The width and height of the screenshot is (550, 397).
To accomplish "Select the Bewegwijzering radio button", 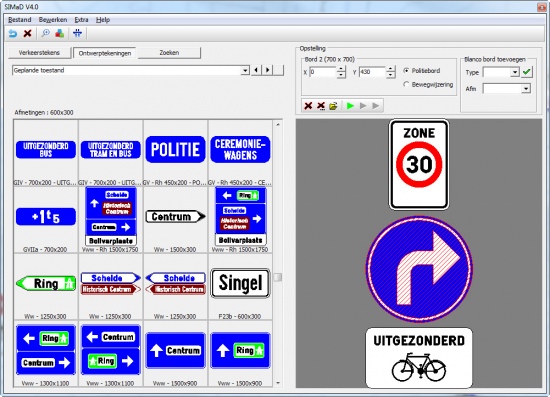I will click(406, 84).
